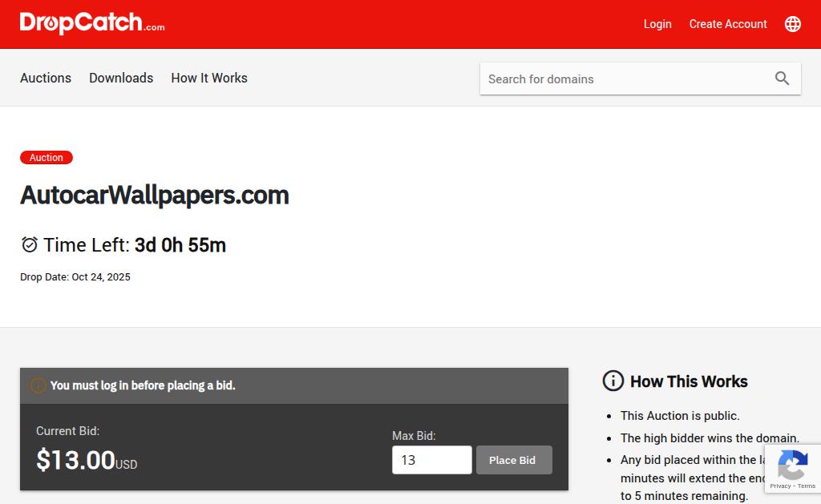The height and width of the screenshot is (504, 821).
Task: Open the Auctions menu item
Action: pos(46,78)
